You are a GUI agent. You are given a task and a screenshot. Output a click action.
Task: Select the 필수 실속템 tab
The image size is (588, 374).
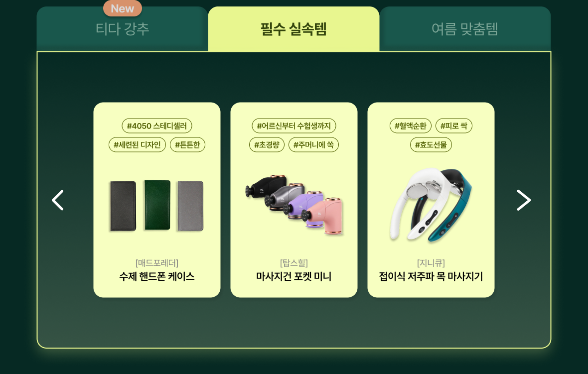[294, 29]
